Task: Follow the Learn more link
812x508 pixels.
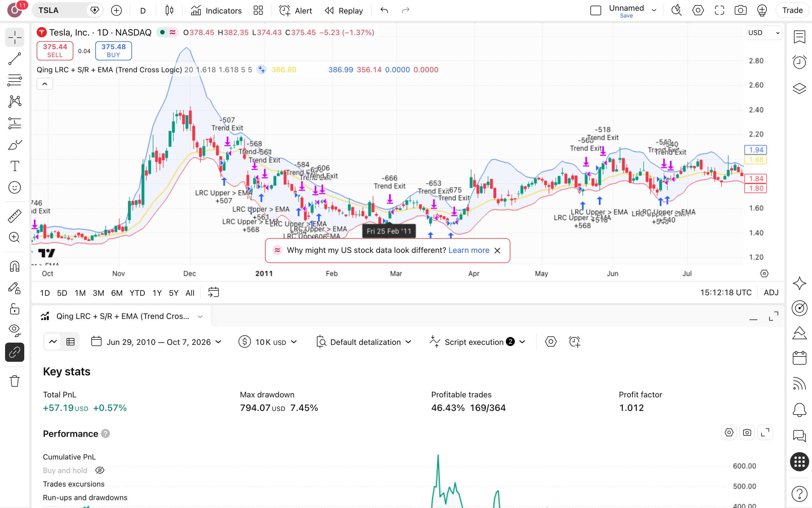Action: click(468, 250)
